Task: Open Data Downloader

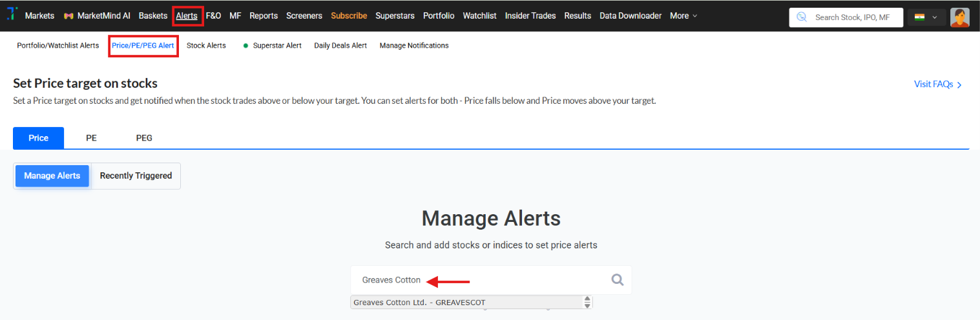Action: pyautogui.click(x=631, y=16)
